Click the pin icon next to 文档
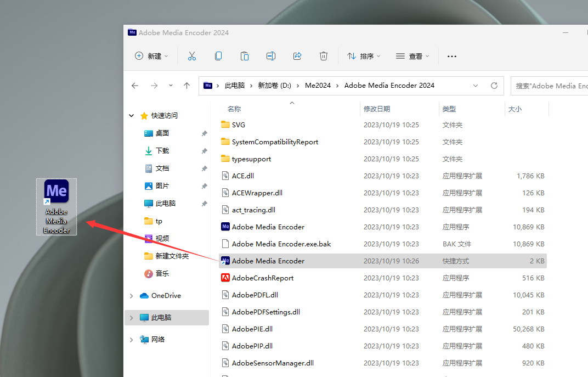This screenshot has height=377, width=588. (205, 169)
